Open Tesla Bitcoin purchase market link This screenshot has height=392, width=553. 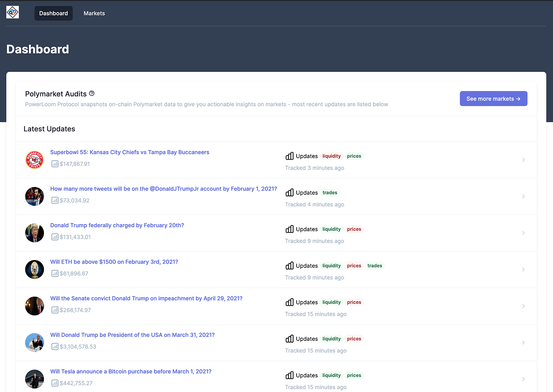pos(131,371)
